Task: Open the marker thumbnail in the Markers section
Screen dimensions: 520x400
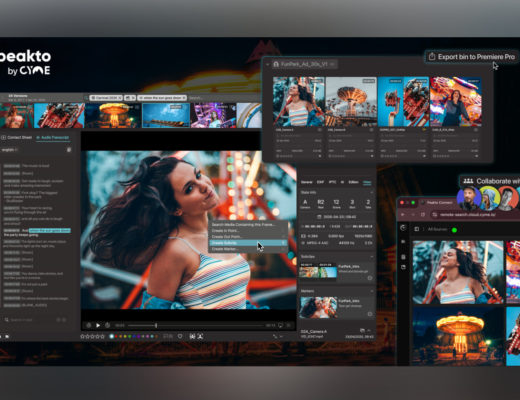Action: point(318,307)
